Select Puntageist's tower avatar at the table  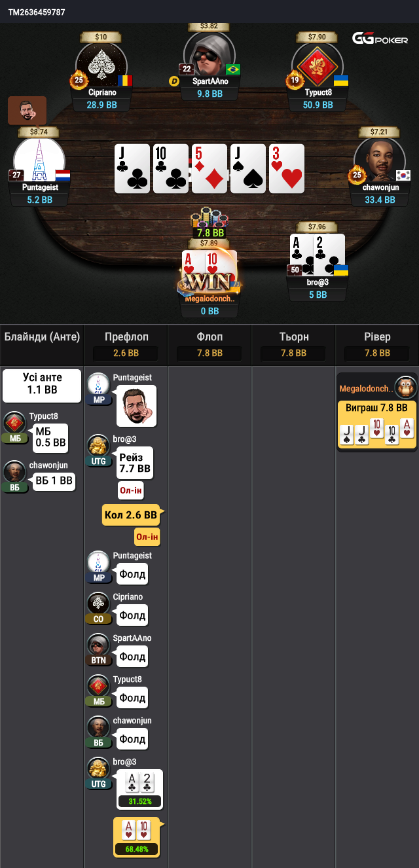[x=39, y=161]
